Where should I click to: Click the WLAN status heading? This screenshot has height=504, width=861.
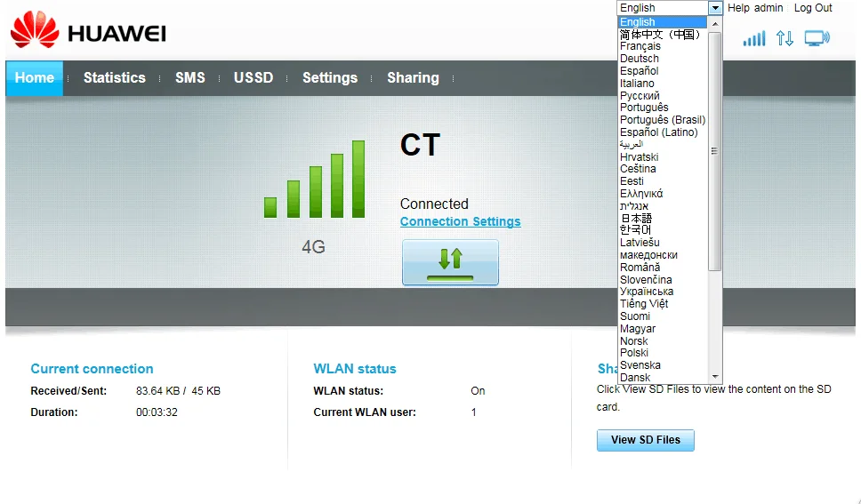point(355,369)
